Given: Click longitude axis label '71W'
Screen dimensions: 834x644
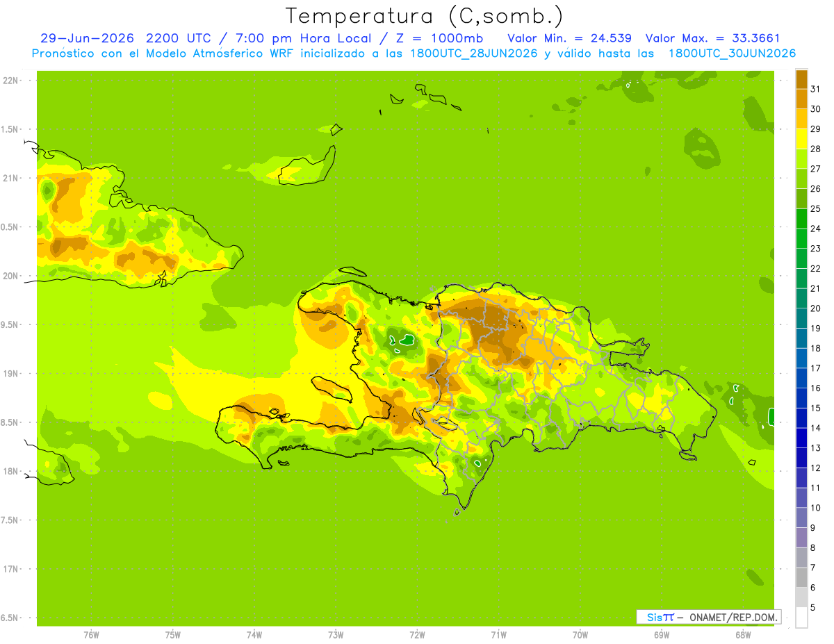Looking at the screenshot, I should 498,635.
